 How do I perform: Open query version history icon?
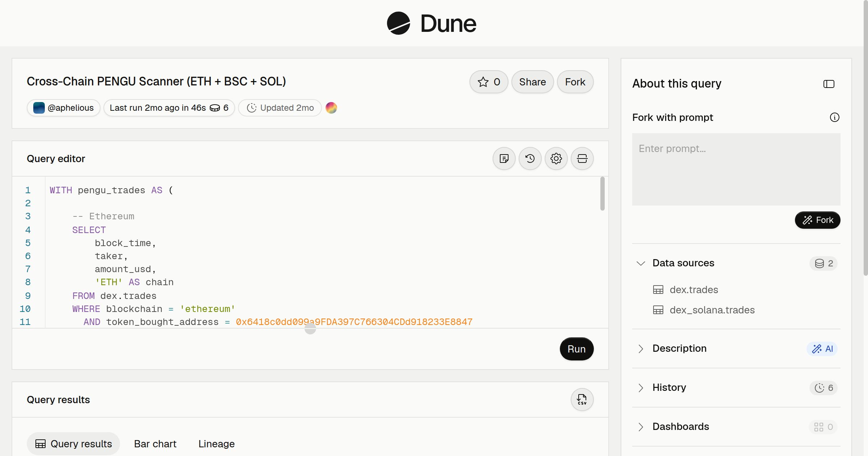point(530,159)
